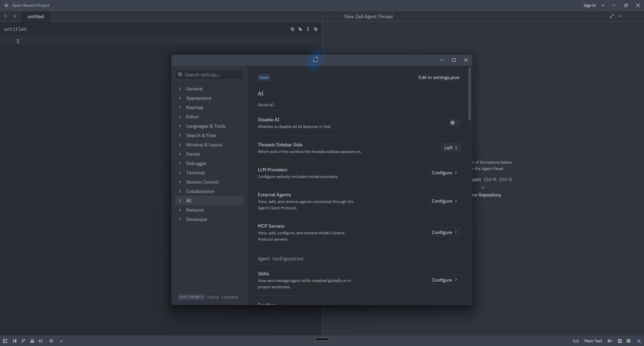Open the collaboration people icon in status bar
The width and height of the screenshot is (644, 346).
tap(32, 341)
